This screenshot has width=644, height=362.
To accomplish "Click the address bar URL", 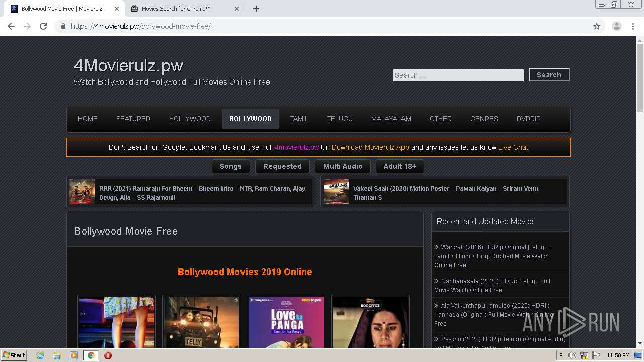I will coord(140,26).
